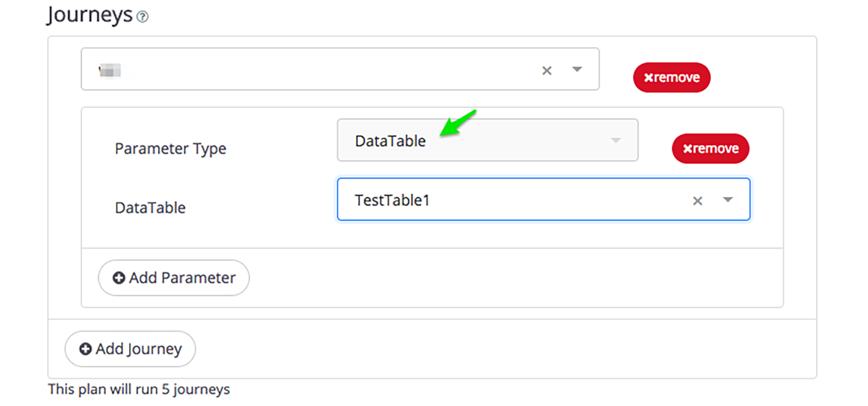Click the Parameter Type dropdown arrow
Screen dimensions: 868x406
click(615, 141)
